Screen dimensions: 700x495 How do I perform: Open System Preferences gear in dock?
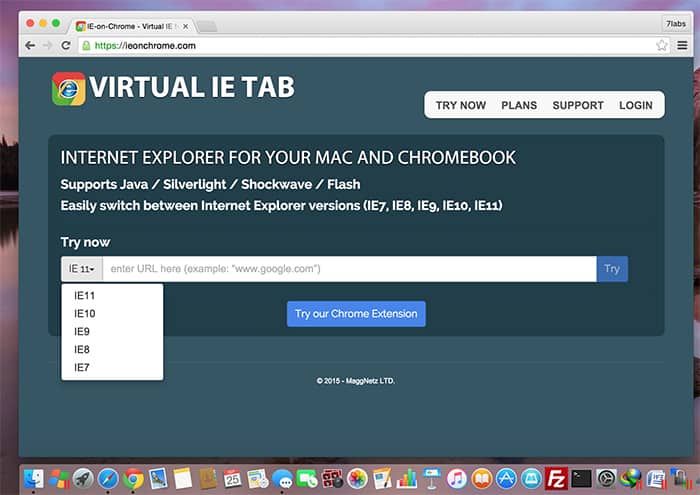pyautogui.click(x=606, y=479)
